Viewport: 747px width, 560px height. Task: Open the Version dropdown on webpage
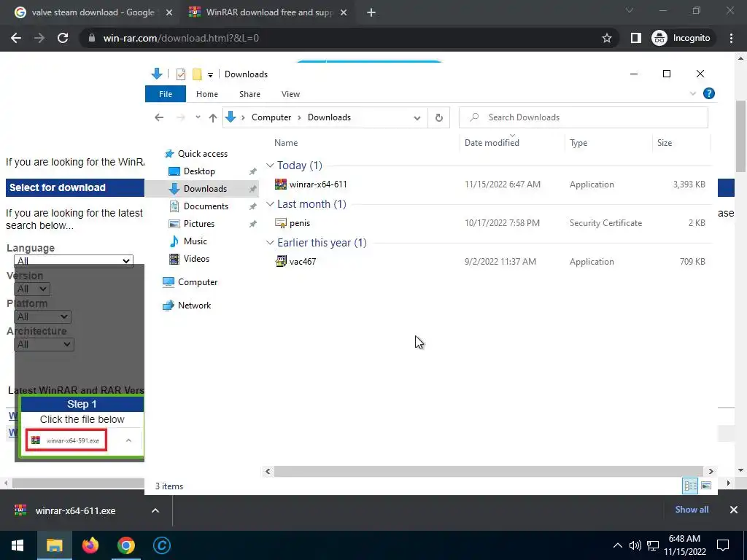pos(32,289)
